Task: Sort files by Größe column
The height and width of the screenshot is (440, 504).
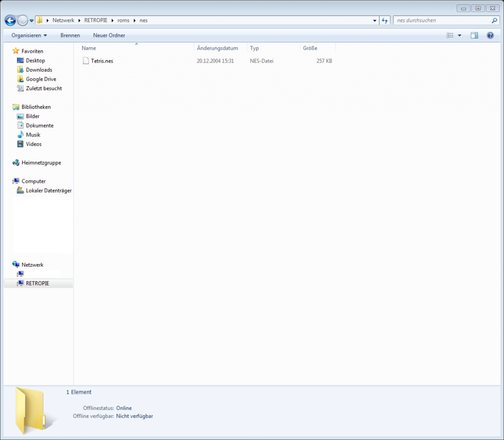Action: pyautogui.click(x=310, y=48)
